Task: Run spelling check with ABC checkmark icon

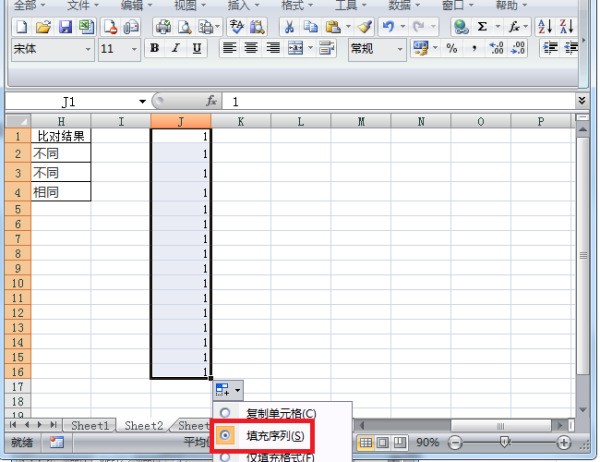Action: pos(236,27)
